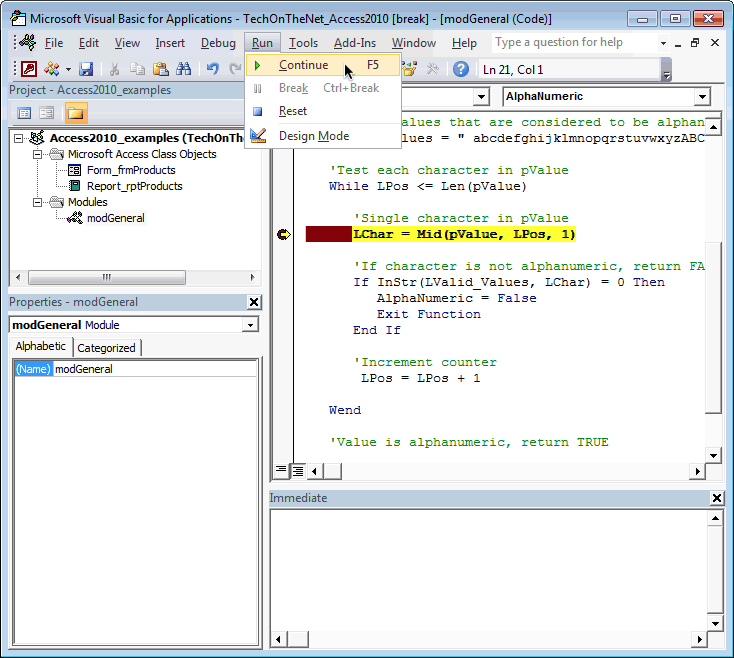Select Form_frmProducts in project tree
The height and width of the screenshot is (658, 734).
(x=131, y=170)
